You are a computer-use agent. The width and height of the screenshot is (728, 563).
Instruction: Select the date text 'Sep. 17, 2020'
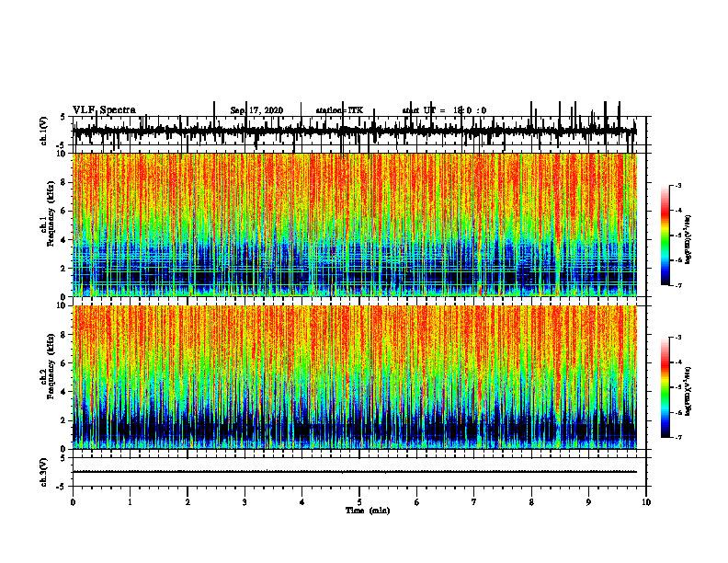pos(256,110)
